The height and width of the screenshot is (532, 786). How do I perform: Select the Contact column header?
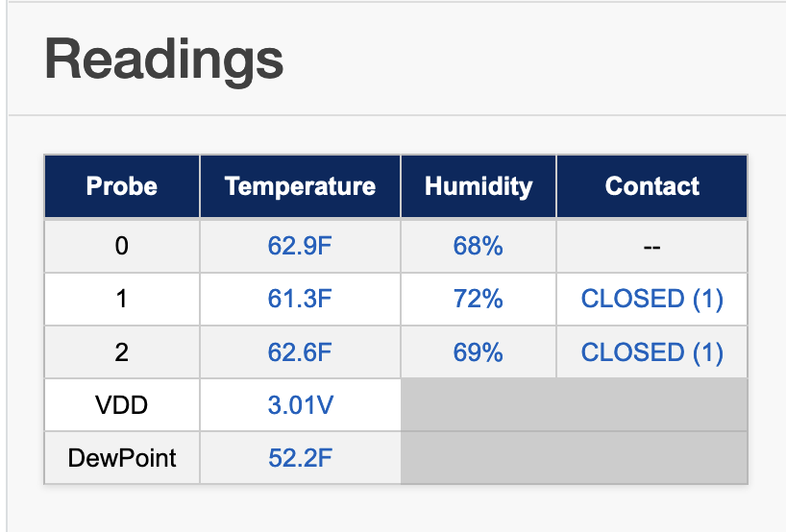(x=651, y=186)
